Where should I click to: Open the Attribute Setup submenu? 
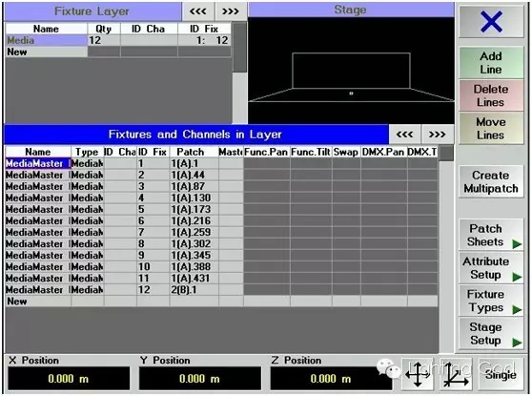491,268
